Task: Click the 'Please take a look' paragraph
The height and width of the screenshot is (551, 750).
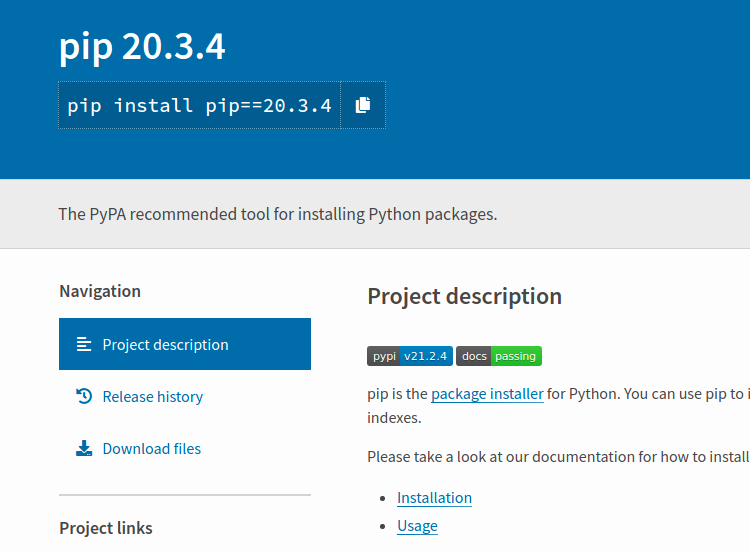Action: pos(557,456)
